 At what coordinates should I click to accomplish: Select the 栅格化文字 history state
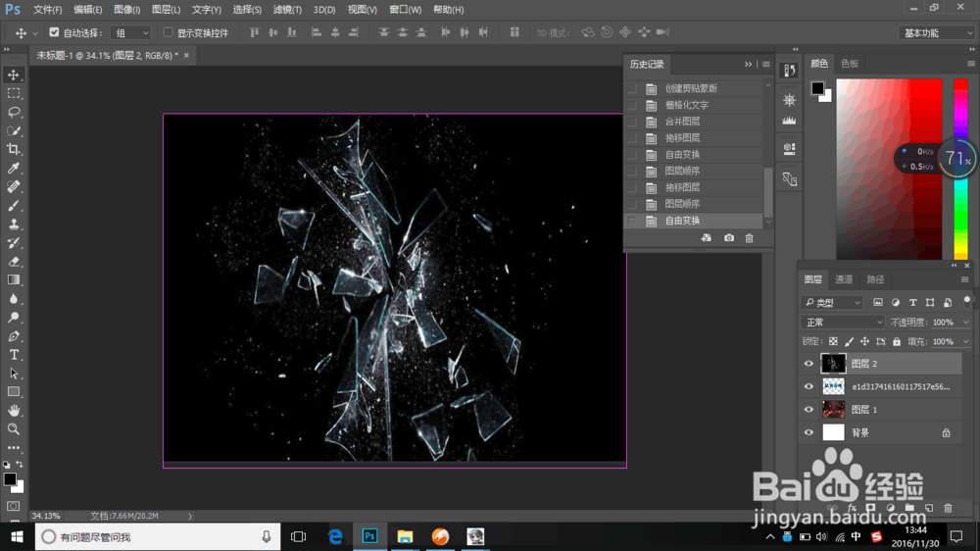tap(686, 105)
